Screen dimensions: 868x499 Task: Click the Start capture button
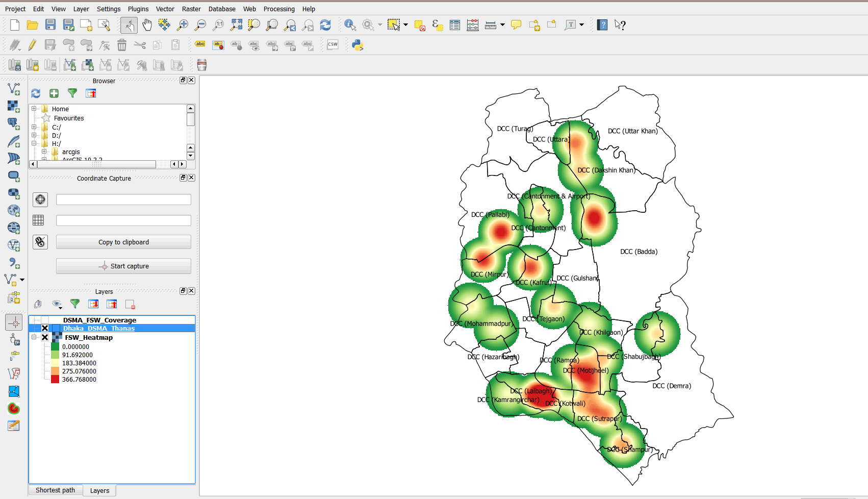123,266
